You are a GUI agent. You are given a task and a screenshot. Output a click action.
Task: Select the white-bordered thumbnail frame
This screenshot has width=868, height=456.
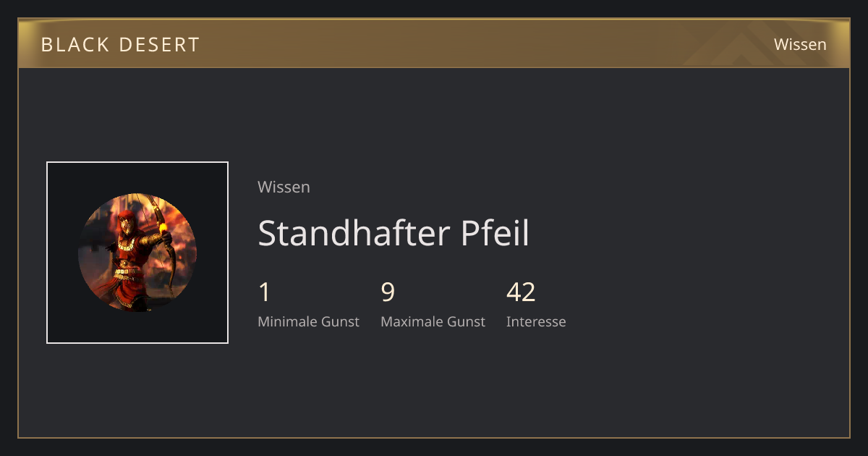pyautogui.click(x=137, y=253)
